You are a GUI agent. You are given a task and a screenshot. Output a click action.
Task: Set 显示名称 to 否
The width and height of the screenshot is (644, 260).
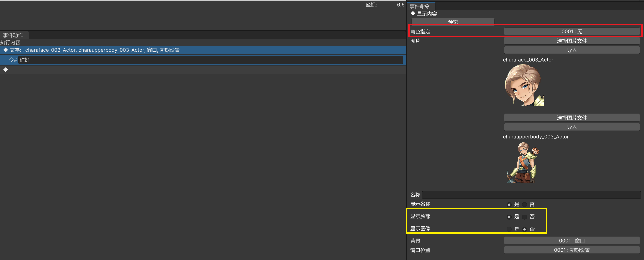525,205
